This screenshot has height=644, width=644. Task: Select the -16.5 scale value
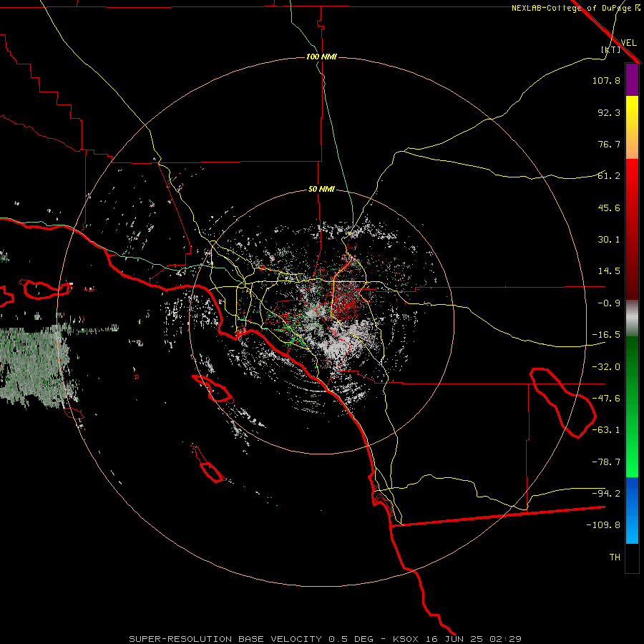pos(606,335)
